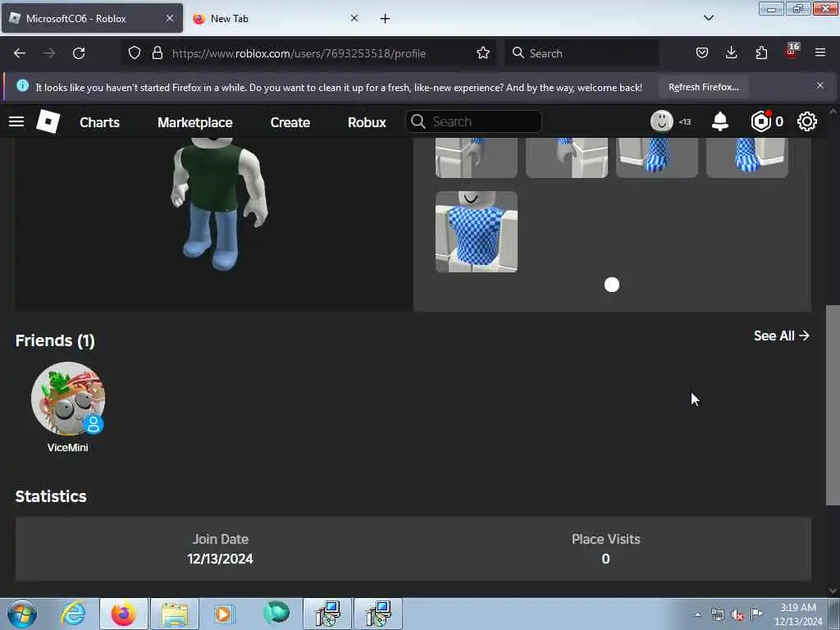Open the Firefox extensions puzzle icon
The image size is (840, 630).
[x=761, y=52]
